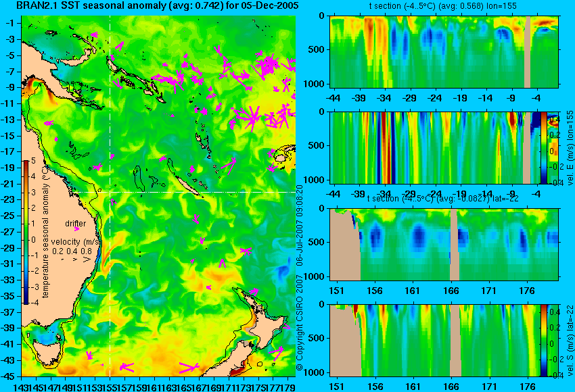Click the drifter legend arrowheads below velocity scale

pos(76,260)
